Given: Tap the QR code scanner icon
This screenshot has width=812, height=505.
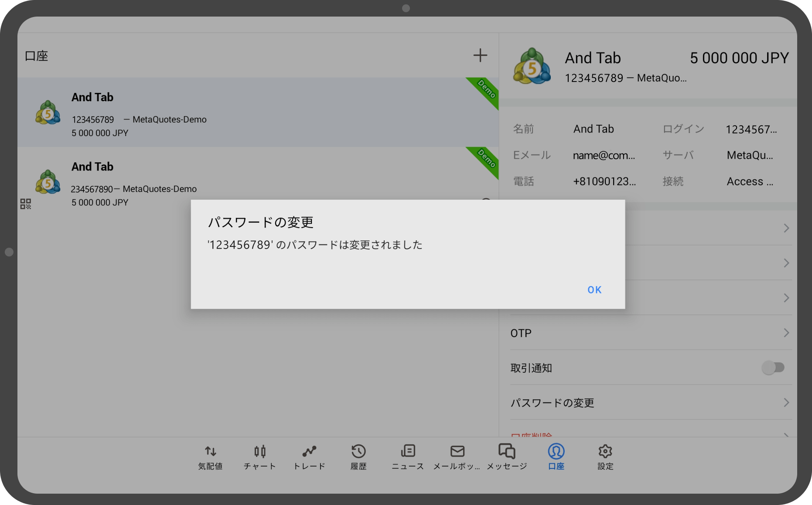Looking at the screenshot, I should 25,203.
